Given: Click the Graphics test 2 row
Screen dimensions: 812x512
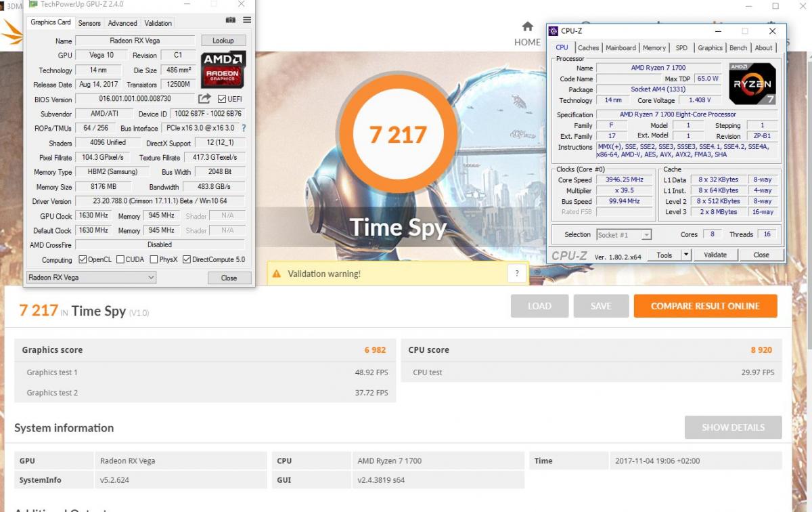Looking at the screenshot, I should coord(205,393).
